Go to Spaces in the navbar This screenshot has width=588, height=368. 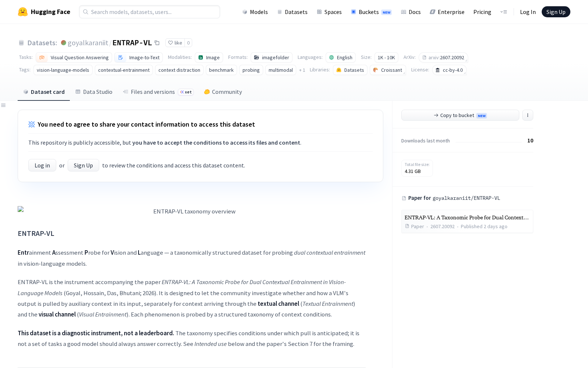[x=329, y=12]
